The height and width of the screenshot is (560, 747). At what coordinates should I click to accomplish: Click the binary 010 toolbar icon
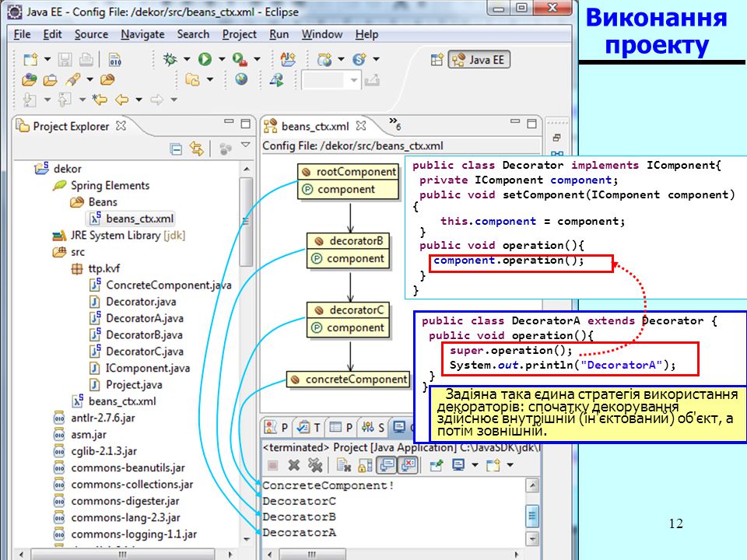click(x=115, y=59)
